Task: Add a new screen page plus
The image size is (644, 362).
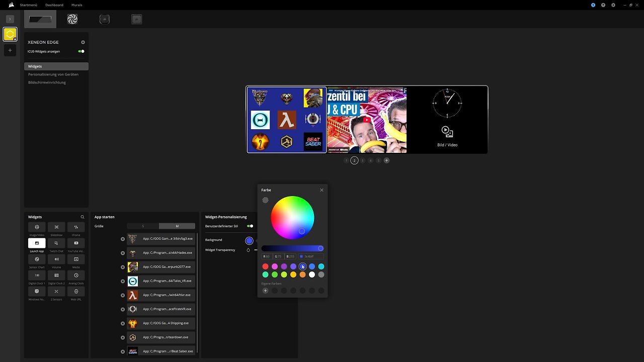Action: 386,160
